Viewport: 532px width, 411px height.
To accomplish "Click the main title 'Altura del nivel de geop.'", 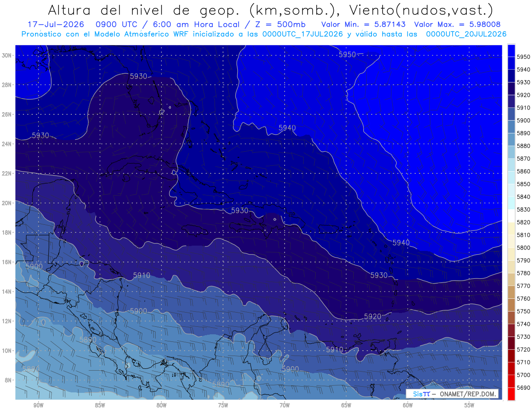I will click(x=145, y=10).
